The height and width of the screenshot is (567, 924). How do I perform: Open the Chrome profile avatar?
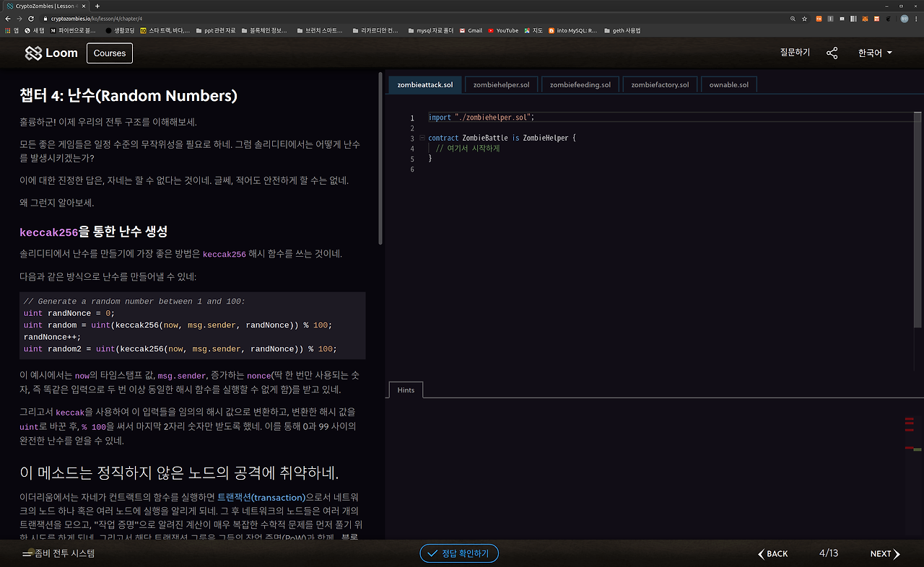click(905, 19)
